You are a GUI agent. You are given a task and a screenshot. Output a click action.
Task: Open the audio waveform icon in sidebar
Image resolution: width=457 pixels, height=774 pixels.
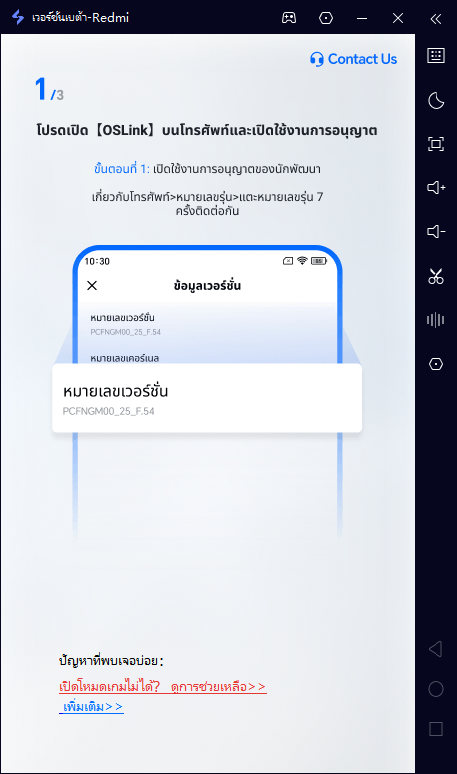[x=436, y=320]
